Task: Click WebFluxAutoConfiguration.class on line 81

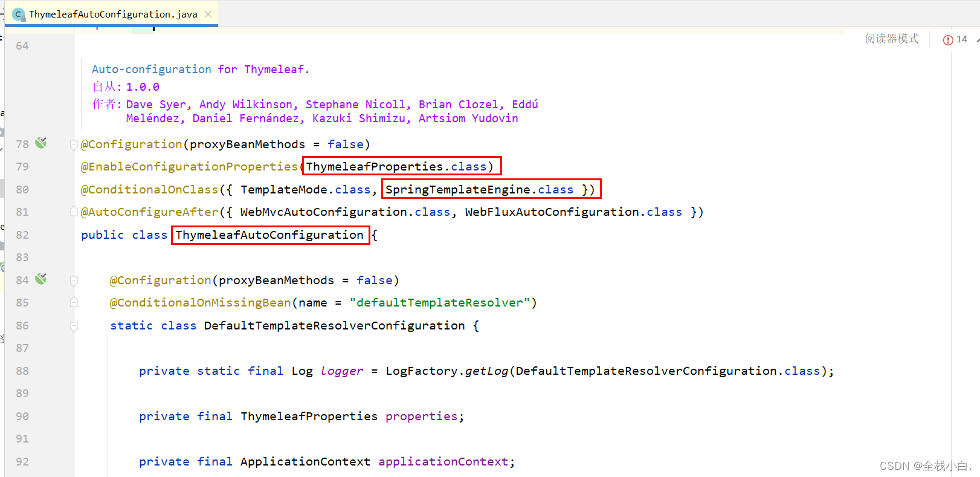Action: (x=573, y=212)
